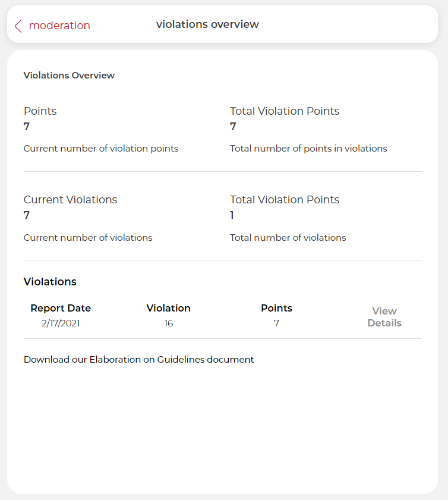Click the Report Date column header
This screenshot has height=500, width=448.
(x=61, y=308)
